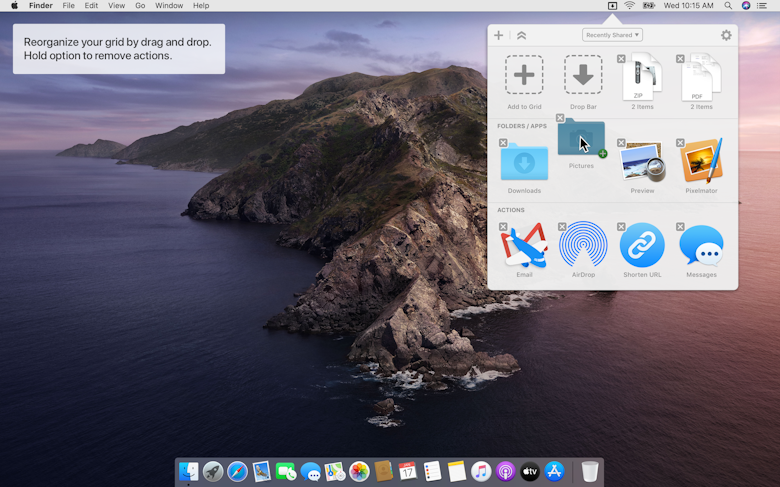The width and height of the screenshot is (780, 487).
Task: Remove the Messages action
Action: click(x=680, y=227)
